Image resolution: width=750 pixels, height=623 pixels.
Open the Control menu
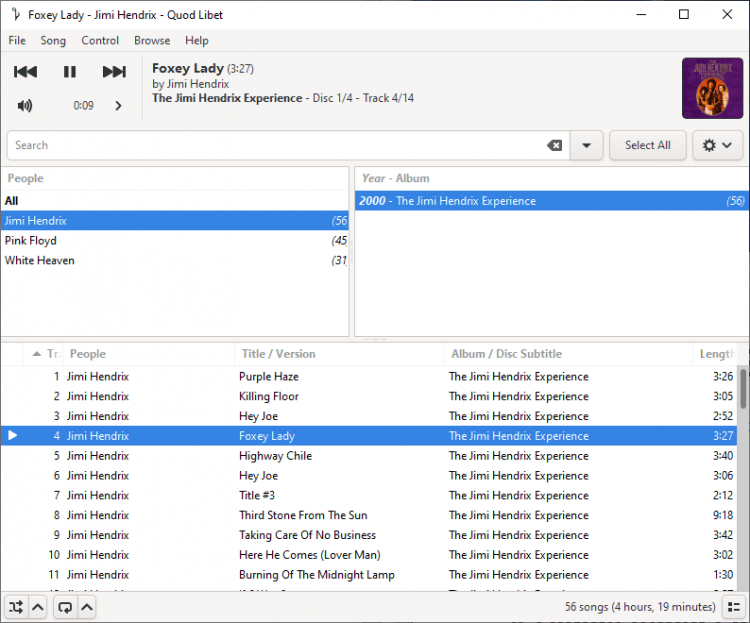100,41
